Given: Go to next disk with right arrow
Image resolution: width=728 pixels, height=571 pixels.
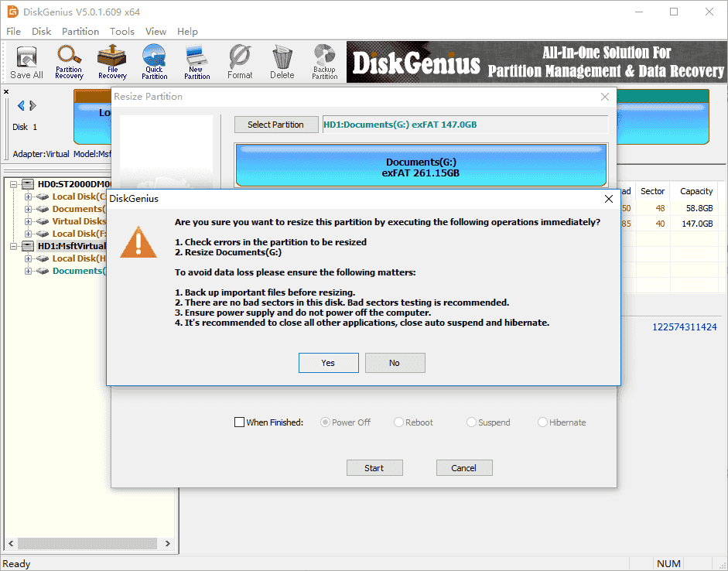Looking at the screenshot, I should pos(32,106).
